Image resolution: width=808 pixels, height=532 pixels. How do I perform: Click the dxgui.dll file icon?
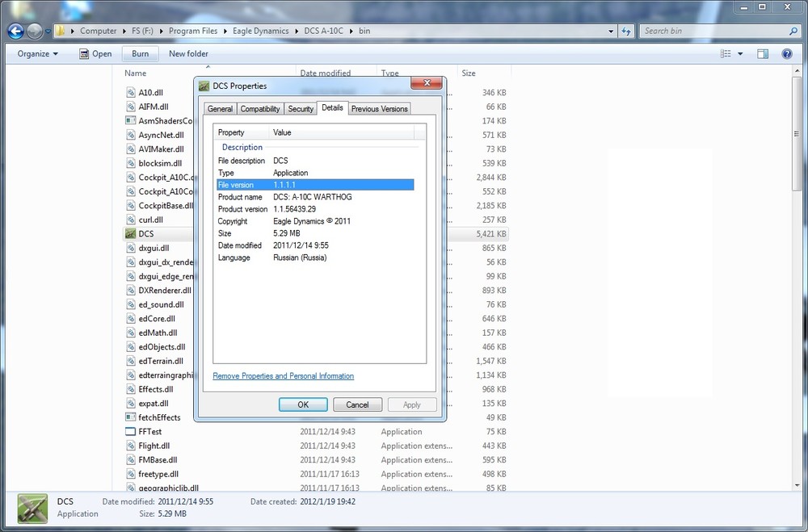(x=131, y=248)
